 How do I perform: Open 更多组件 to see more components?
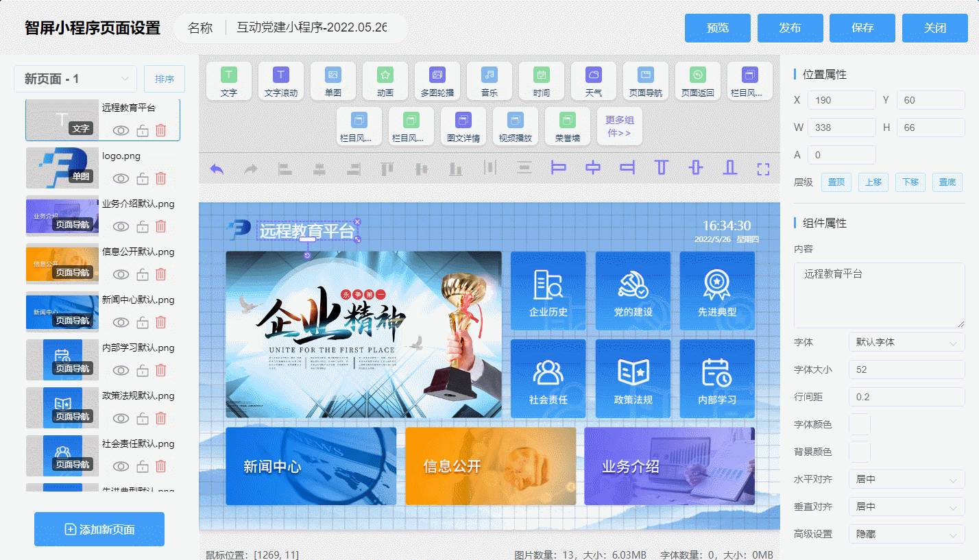619,127
